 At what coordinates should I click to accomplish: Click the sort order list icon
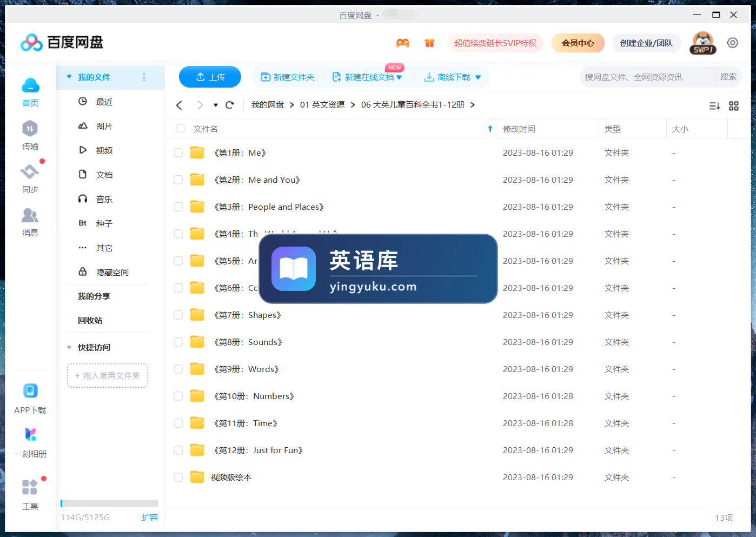tap(714, 106)
